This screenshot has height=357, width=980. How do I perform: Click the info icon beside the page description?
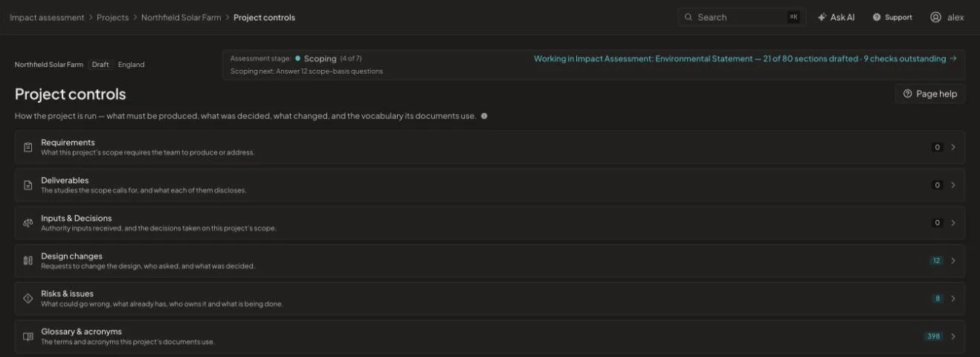coord(484,116)
